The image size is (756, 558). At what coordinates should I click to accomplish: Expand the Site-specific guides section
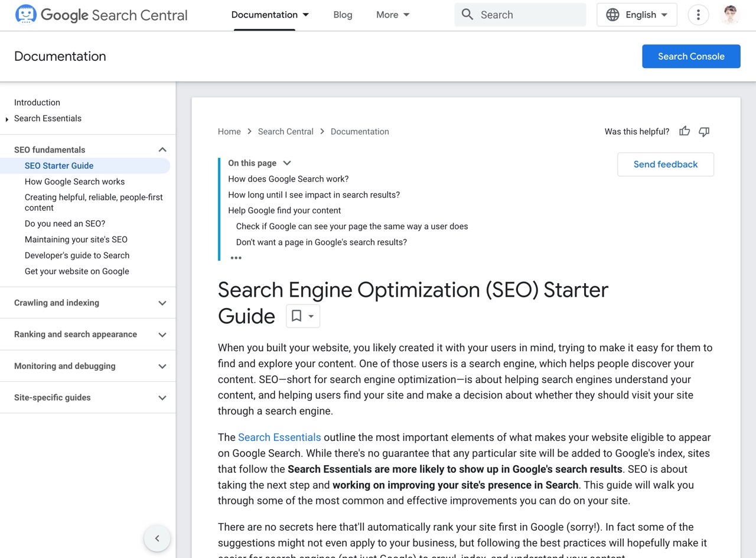coord(162,398)
